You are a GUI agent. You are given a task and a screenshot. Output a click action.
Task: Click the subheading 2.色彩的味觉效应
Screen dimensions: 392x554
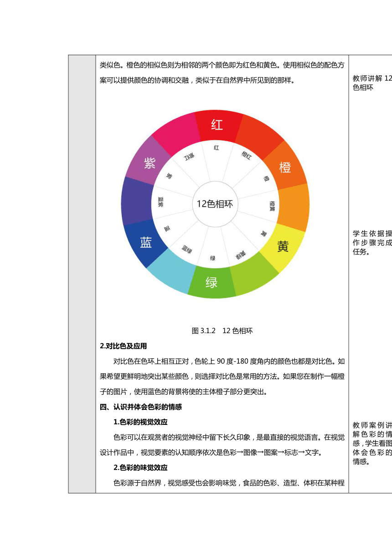140,468
